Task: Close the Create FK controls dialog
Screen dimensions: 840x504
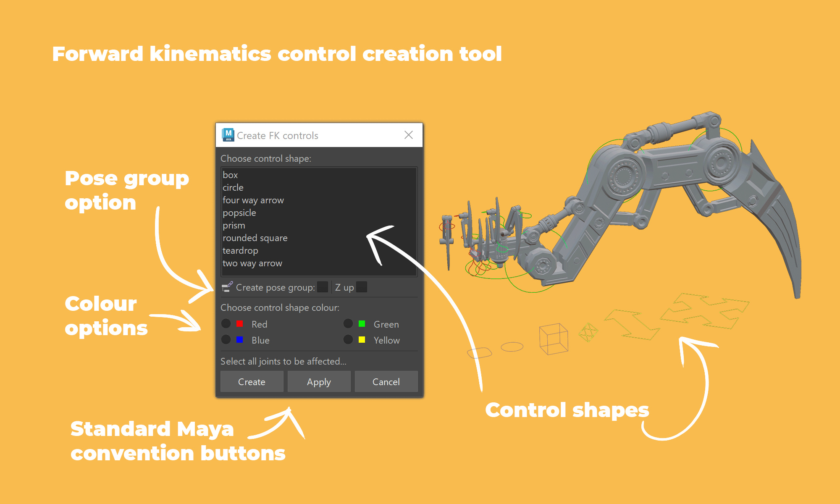Action: pyautogui.click(x=408, y=135)
